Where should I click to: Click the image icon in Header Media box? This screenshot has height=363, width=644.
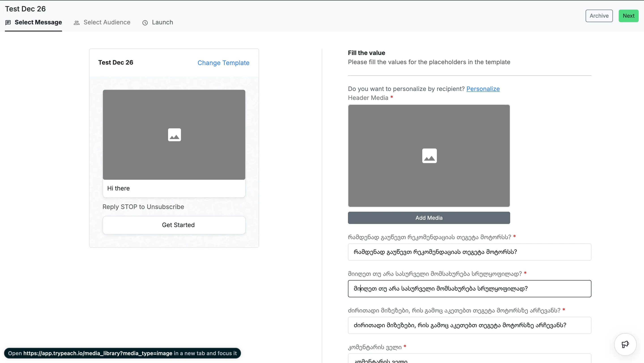[x=429, y=156]
